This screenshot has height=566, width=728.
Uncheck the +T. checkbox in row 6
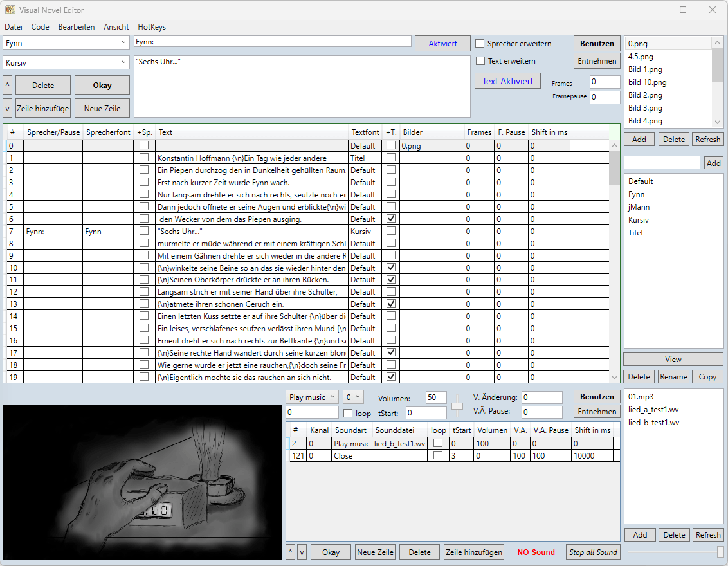(391, 218)
